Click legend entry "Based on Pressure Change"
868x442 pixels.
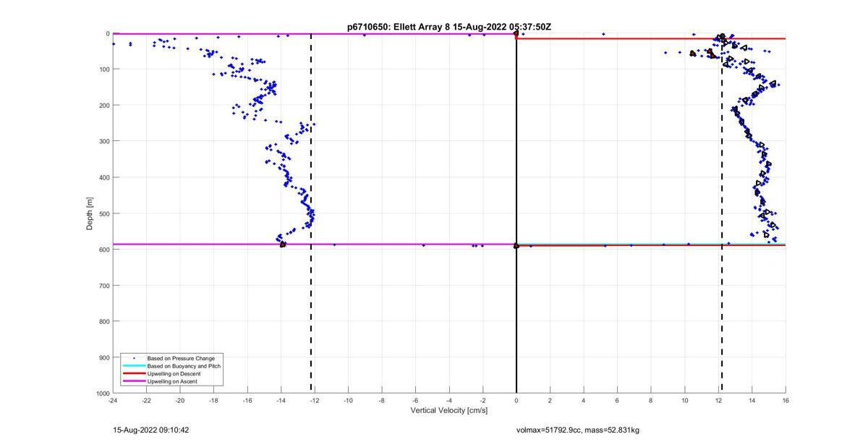pyautogui.click(x=181, y=358)
